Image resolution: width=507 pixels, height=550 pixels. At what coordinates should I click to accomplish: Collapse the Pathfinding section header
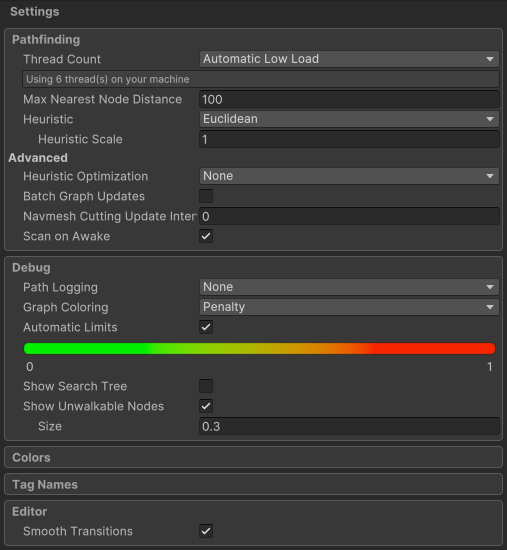point(46,40)
